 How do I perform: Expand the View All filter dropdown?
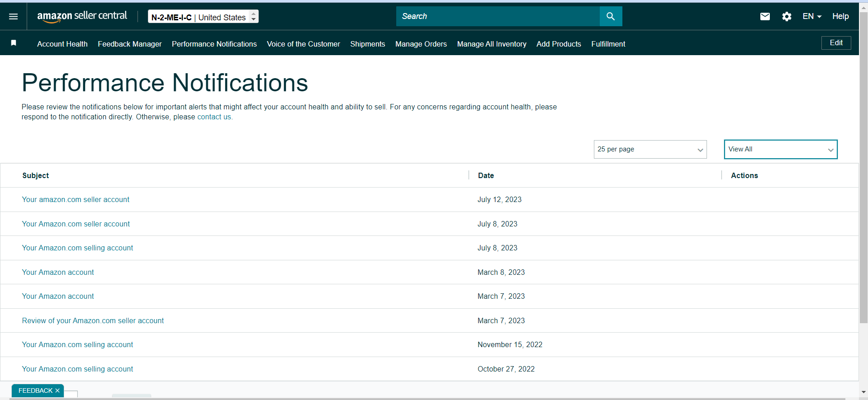(x=781, y=149)
